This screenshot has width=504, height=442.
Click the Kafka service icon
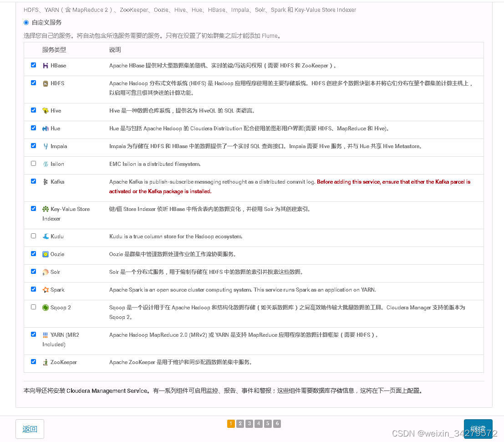(x=46, y=182)
